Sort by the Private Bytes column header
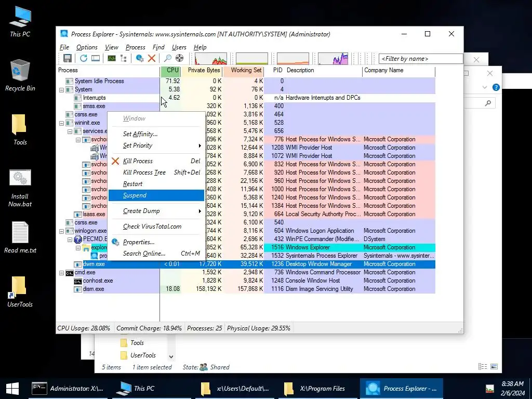Image resolution: width=532 pixels, height=399 pixels. coord(202,70)
